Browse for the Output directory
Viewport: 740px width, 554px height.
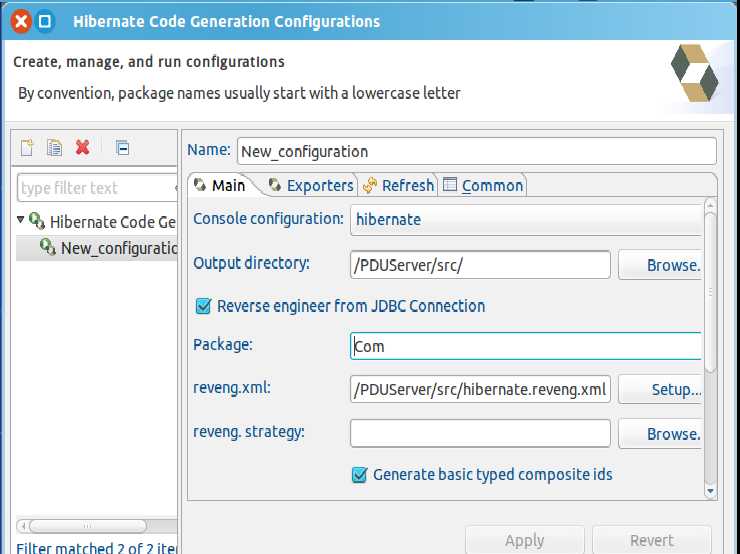point(660,265)
